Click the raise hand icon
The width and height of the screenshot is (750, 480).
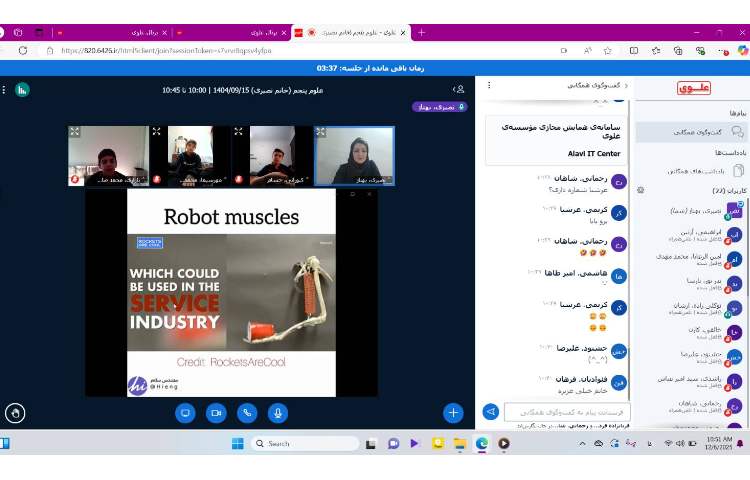tap(14, 412)
